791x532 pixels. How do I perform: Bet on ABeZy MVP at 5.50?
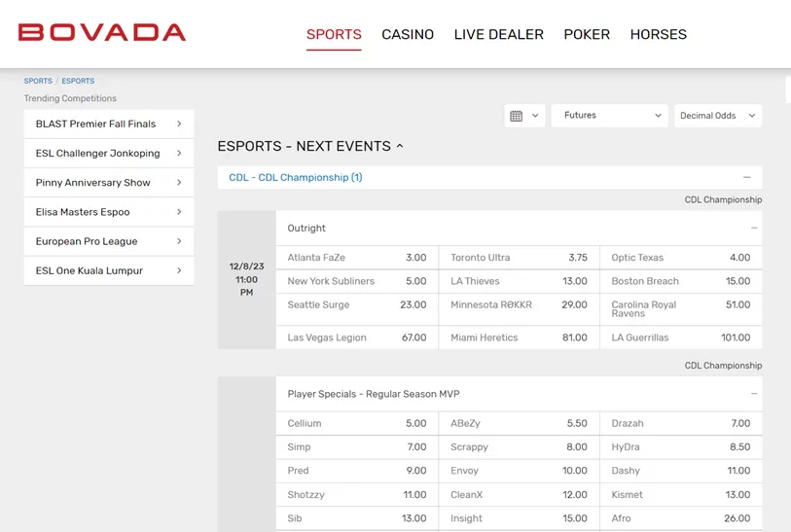[x=520, y=423]
